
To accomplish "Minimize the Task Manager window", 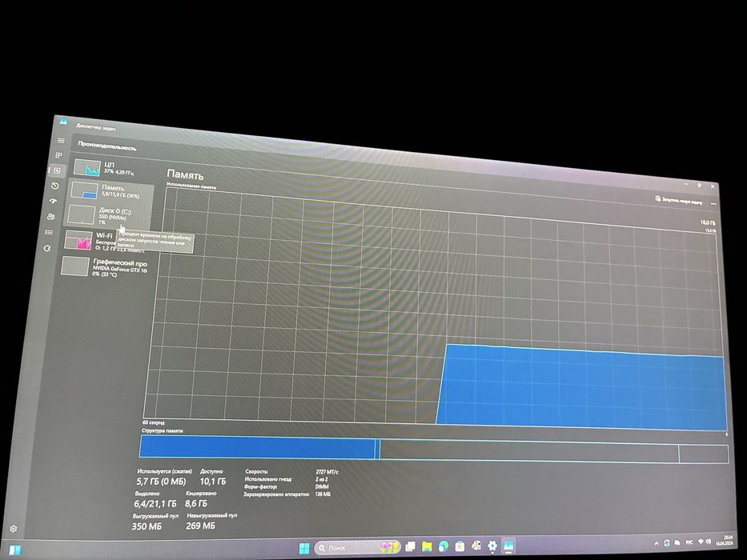I will (x=686, y=183).
